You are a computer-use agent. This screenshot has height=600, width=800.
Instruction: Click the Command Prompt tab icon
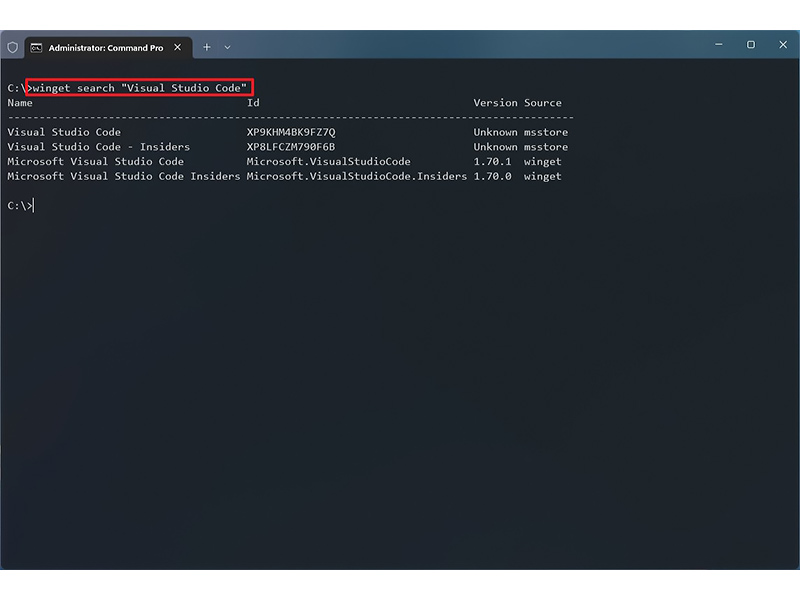pyautogui.click(x=36, y=48)
